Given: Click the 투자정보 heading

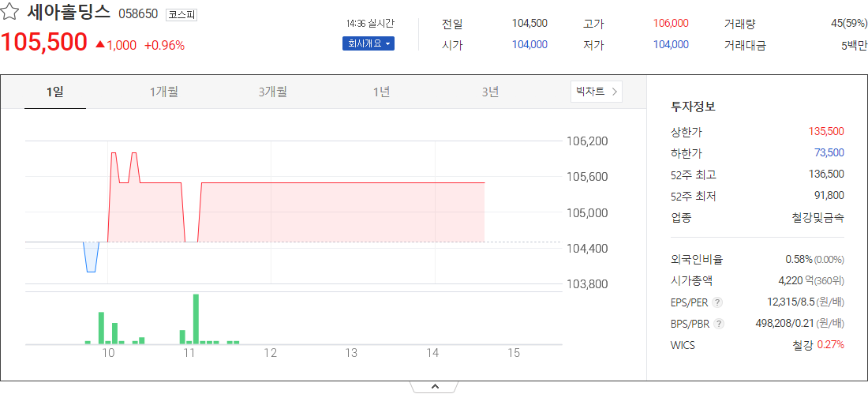Looking at the screenshot, I should tap(693, 107).
